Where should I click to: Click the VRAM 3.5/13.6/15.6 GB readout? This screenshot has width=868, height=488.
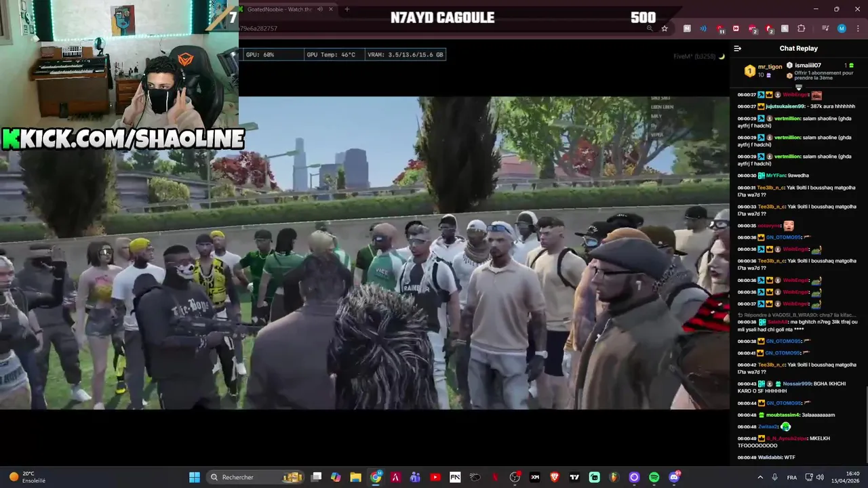point(406,55)
